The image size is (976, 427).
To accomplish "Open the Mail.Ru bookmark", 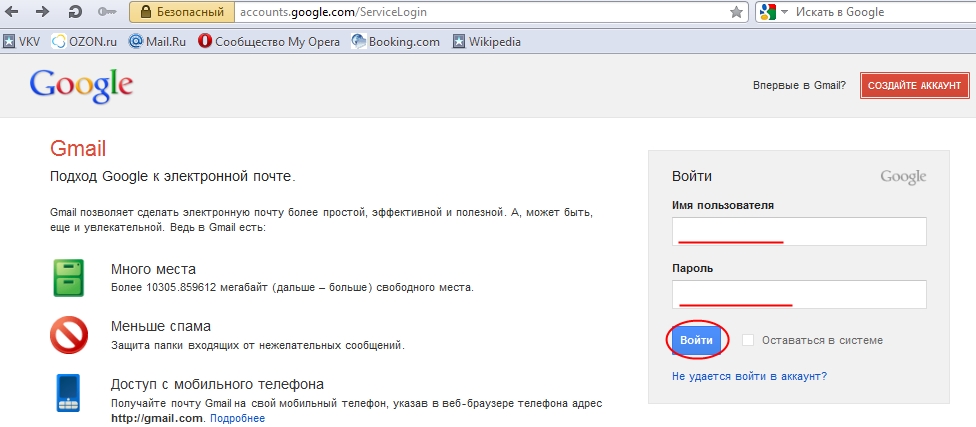I will click(157, 42).
